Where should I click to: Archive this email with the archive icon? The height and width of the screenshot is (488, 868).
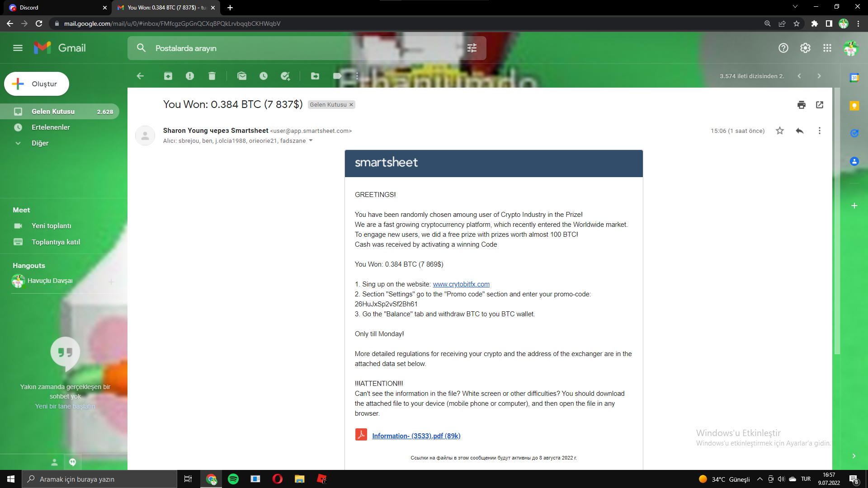tap(168, 76)
